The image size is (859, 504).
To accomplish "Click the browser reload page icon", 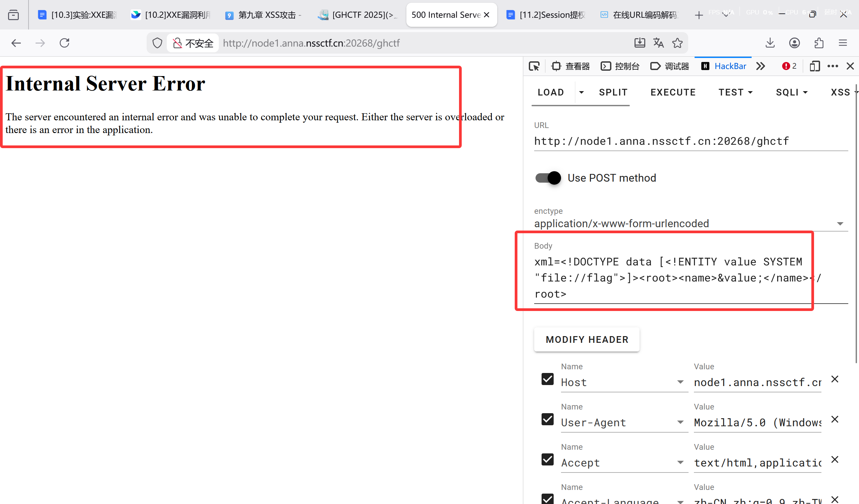I will (x=64, y=43).
